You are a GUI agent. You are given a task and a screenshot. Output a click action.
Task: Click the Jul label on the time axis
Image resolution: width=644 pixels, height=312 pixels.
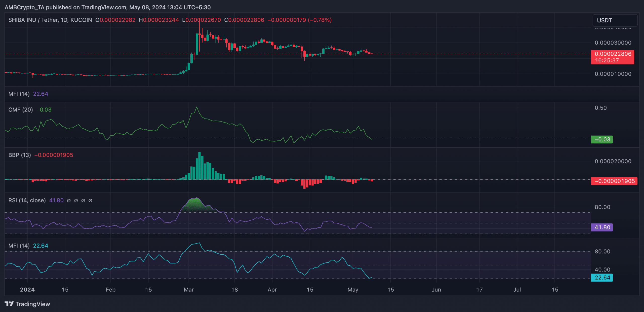click(x=517, y=290)
